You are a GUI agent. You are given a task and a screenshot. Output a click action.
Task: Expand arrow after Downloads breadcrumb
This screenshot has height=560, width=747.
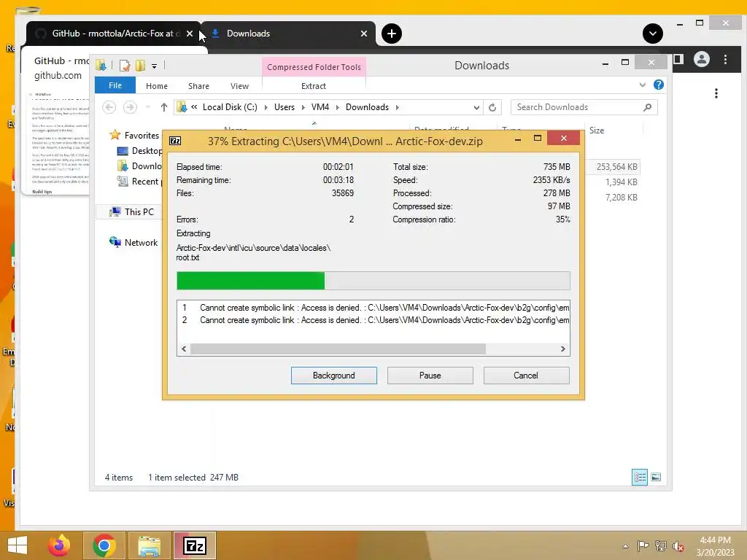[x=397, y=108]
